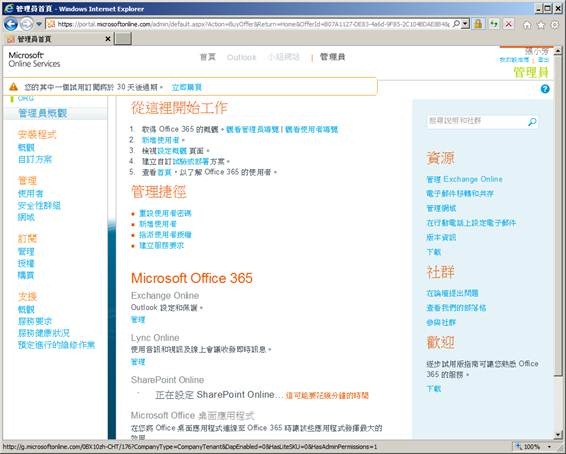This screenshot has height=454, width=566.
Task: Open 管理 under 訂閱 in the sidebar
Action: point(26,252)
